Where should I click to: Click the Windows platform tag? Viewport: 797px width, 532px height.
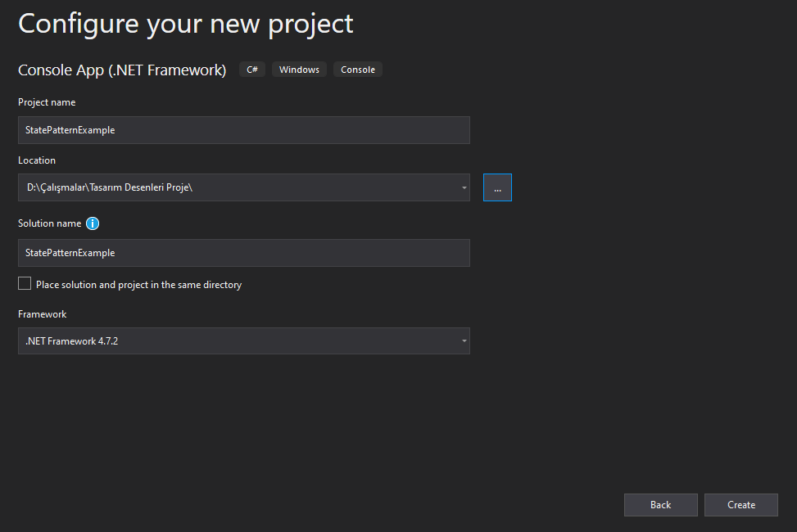pos(299,70)
